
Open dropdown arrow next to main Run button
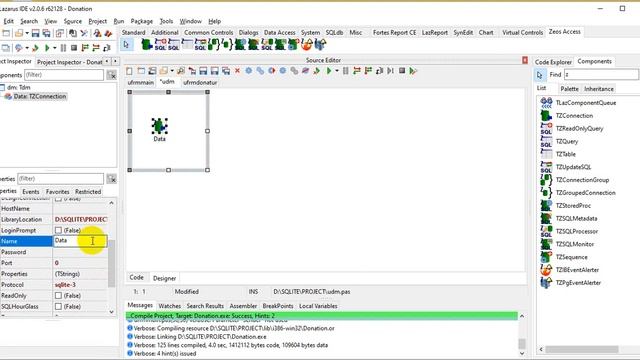[x=55, y=48]
